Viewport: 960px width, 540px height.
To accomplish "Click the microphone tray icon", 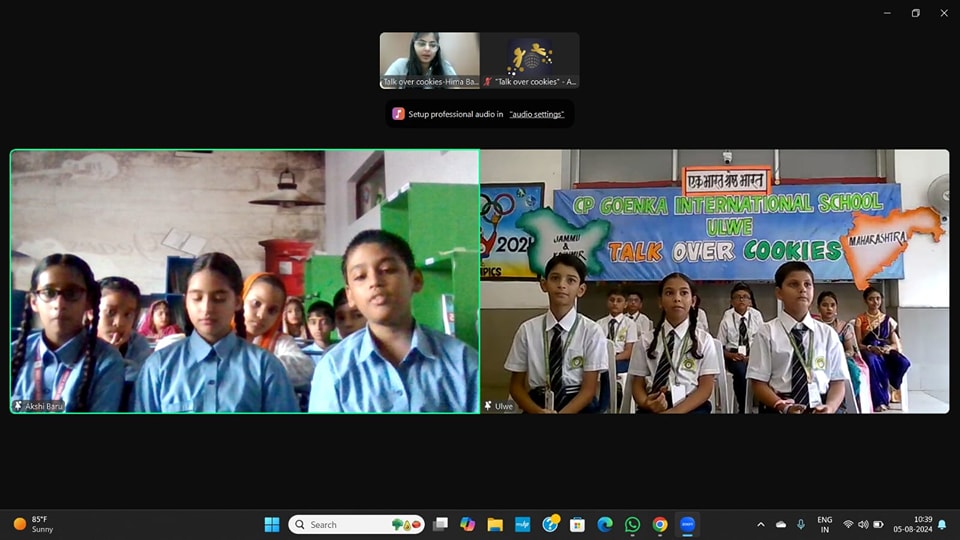I will point(801,525).
